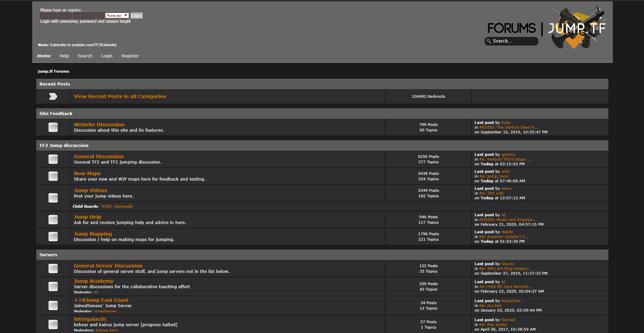Open View Recent Posts in all Categories

tap(120, 96)
